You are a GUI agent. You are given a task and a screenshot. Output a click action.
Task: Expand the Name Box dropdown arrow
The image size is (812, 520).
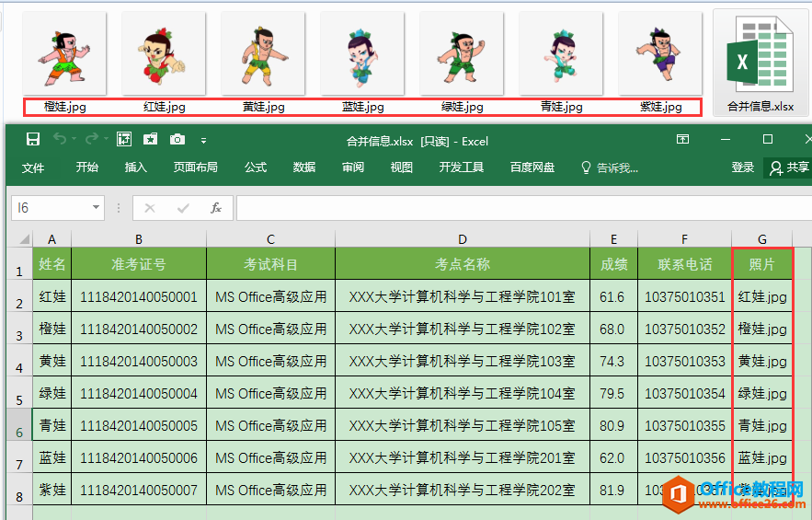pos(96,207)
